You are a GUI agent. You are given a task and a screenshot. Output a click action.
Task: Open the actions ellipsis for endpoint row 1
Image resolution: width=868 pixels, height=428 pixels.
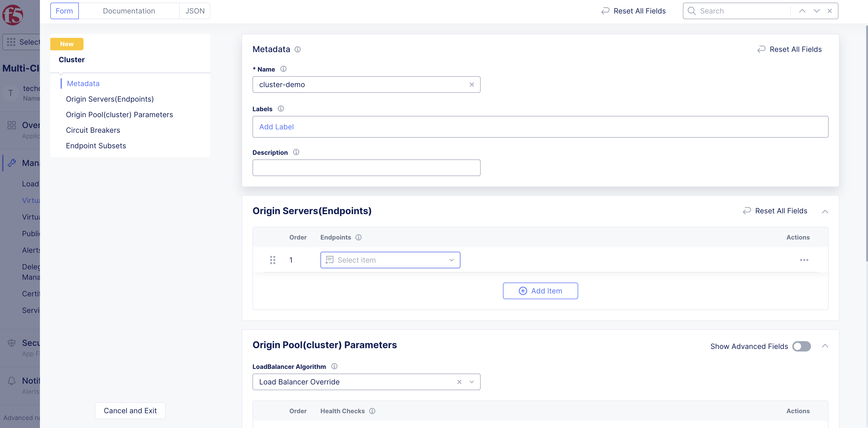point(805,260)
